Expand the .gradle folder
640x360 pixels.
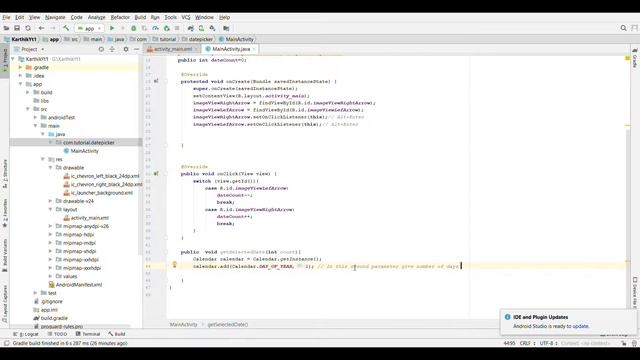coord(20,67)
